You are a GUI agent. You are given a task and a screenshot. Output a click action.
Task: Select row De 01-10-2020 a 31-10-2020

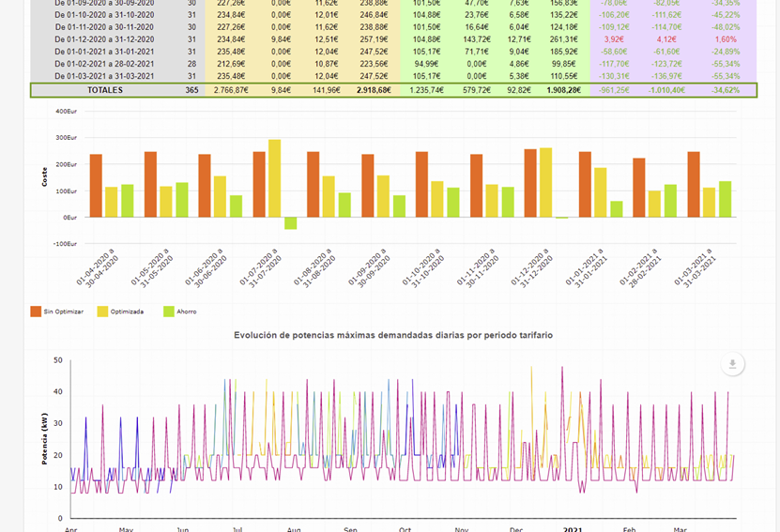click(393, 15)
